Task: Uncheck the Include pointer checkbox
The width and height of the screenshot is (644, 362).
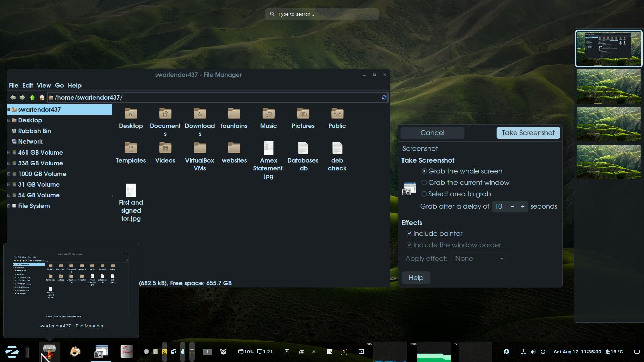Action: pos(409,234)
